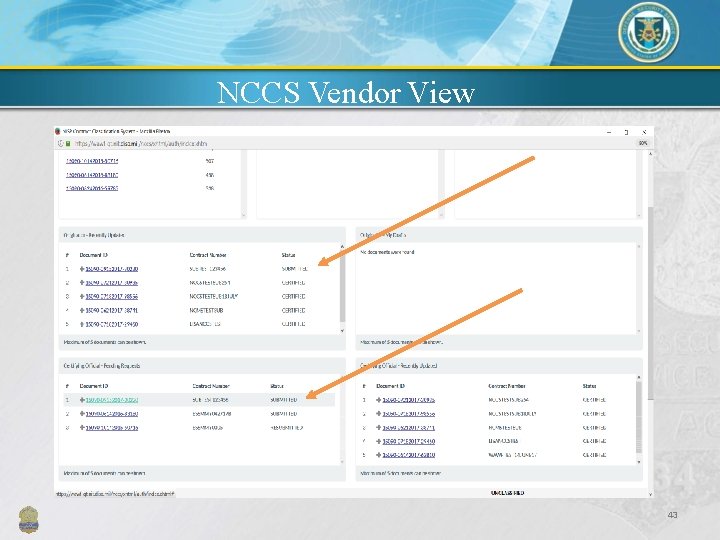Screen dimensions: 720x540
Task: Open row 5 Document ID link, Originator Recently Updated
Action: [x=112, y=324]
